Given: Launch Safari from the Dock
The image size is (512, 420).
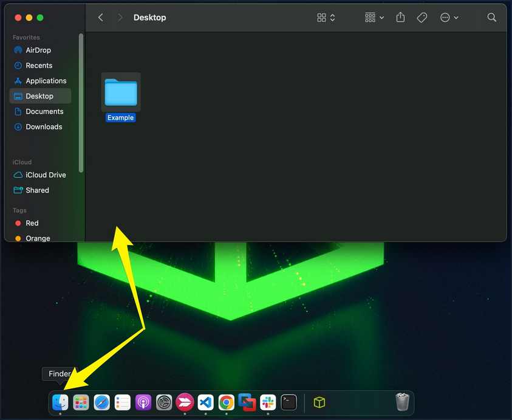Looking at the screenshot, I should [101, 402].
